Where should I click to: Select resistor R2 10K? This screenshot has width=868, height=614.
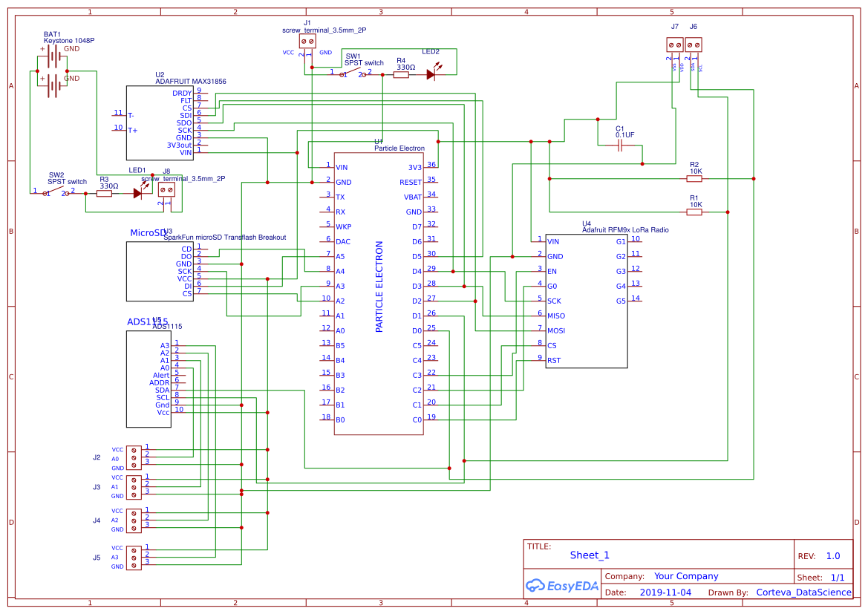[x=694, y=179]
